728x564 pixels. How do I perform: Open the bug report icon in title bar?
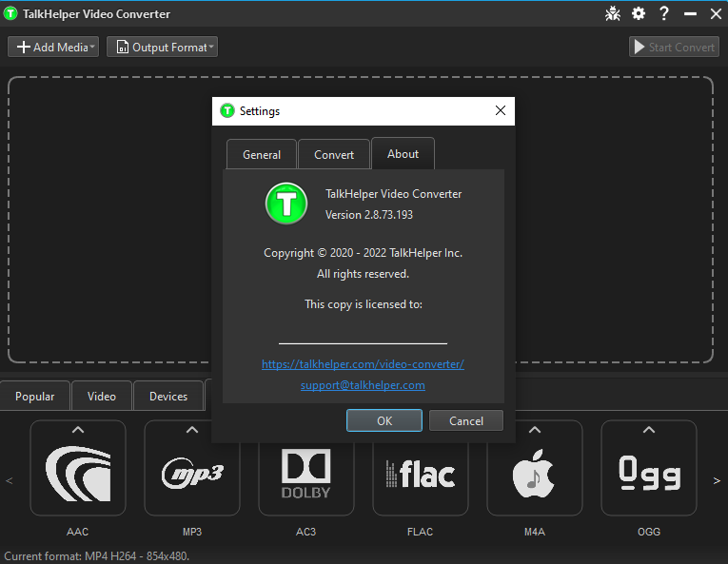point(613,13)
